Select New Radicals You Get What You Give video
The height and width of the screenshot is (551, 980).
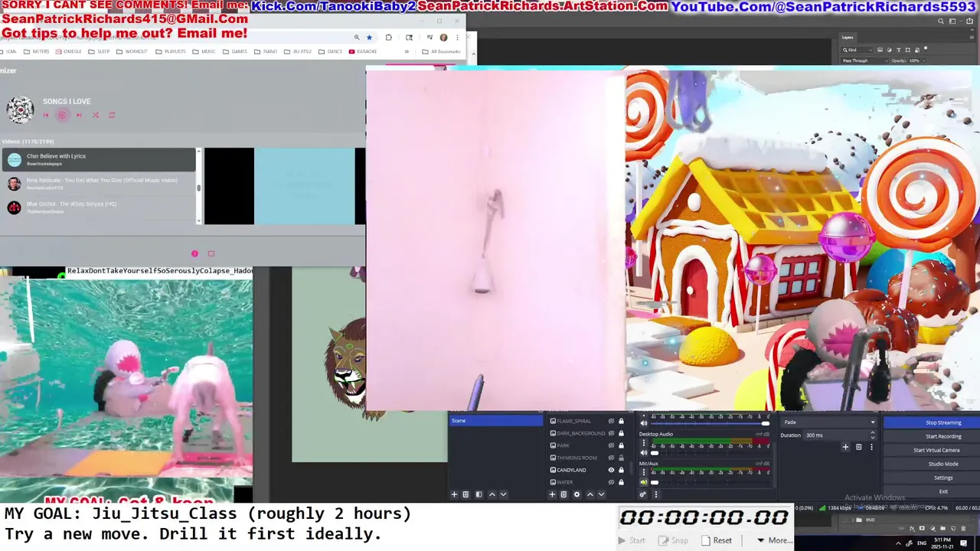click(x=99, y=184)
